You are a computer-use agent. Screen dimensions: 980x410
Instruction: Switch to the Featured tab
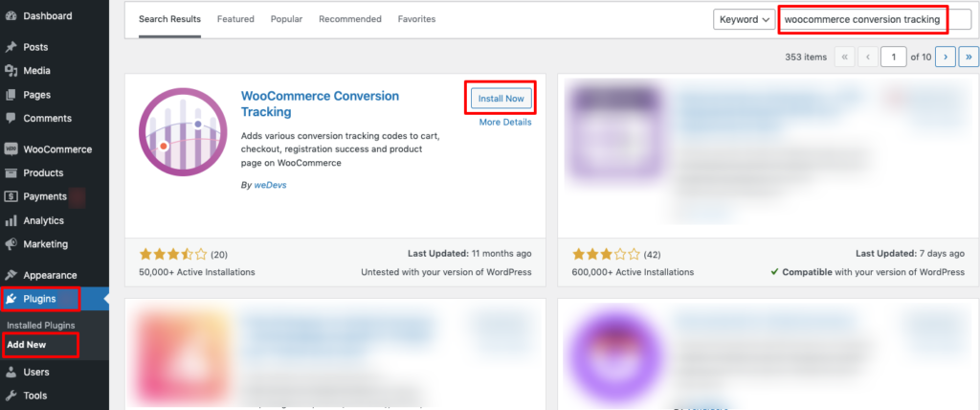pos(235,19)
